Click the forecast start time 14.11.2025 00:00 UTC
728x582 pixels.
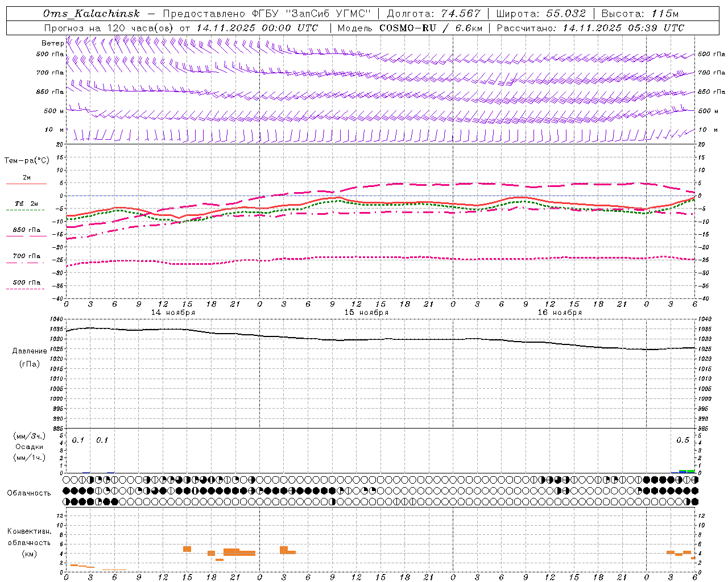tap(257, 28)
